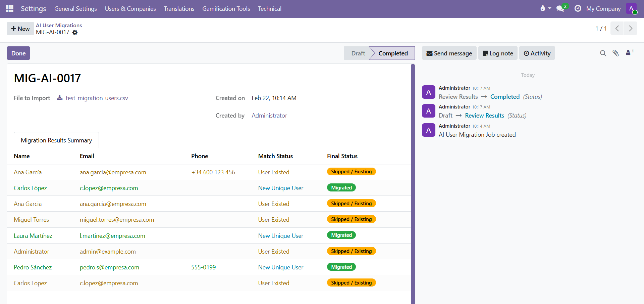
Task: Open the test_migration_users.csv link
Action: pyautogui.click(x=97, y=98)
